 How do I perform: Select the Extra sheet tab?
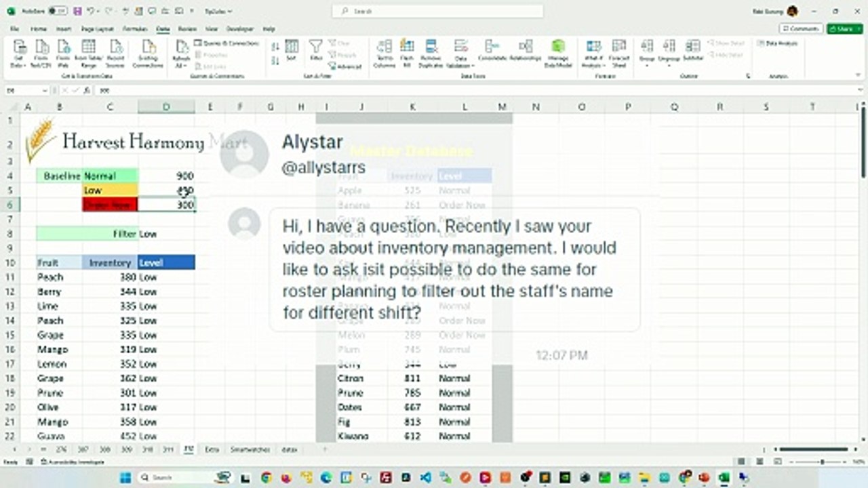click(x=212, y=449)
